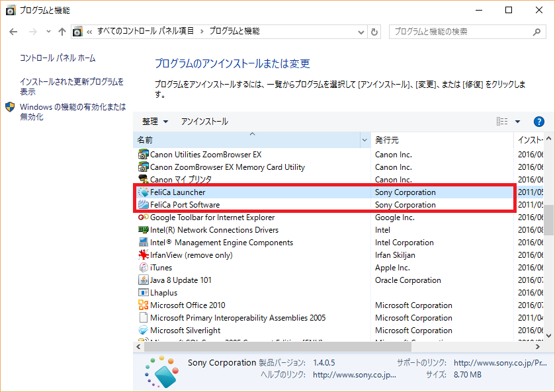Click the horizontal scrollbar right arrow

(x=538, y=346)
